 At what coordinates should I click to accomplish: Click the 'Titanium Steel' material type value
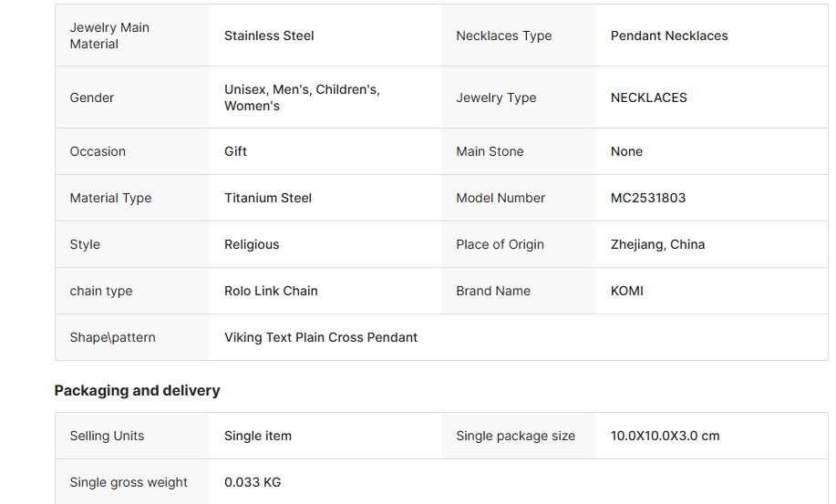[268, 198]
